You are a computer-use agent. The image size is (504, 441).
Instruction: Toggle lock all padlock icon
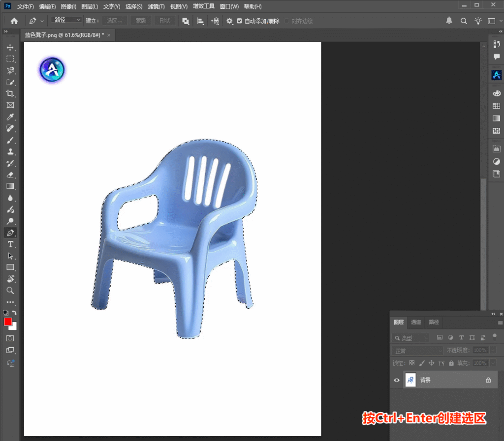coord(451,363)
